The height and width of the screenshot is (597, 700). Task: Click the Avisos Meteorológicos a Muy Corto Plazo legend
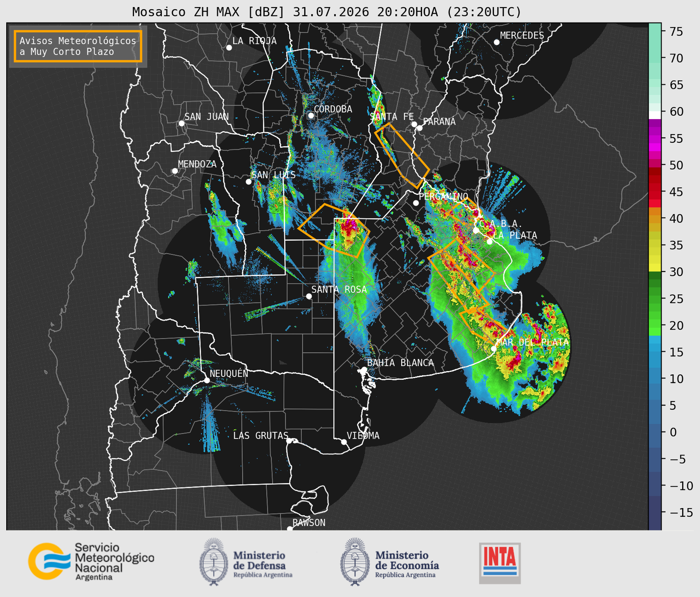(x=78, y=46)
